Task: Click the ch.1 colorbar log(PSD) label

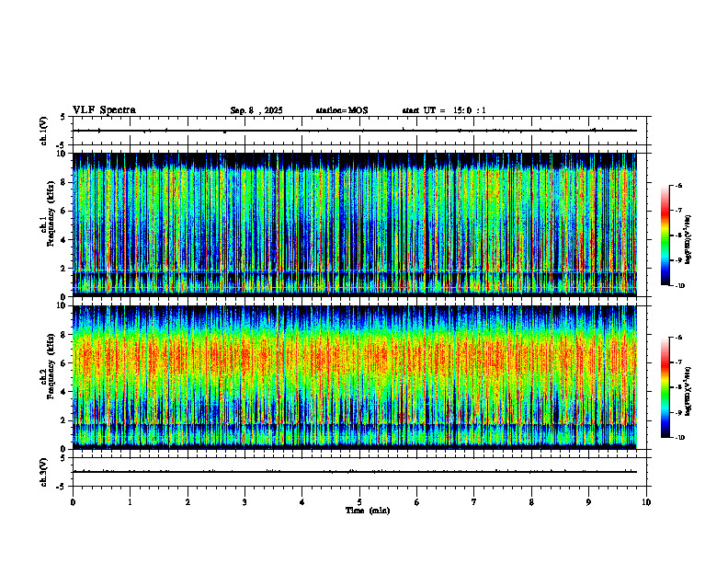Action: click(x=688, y=240)
